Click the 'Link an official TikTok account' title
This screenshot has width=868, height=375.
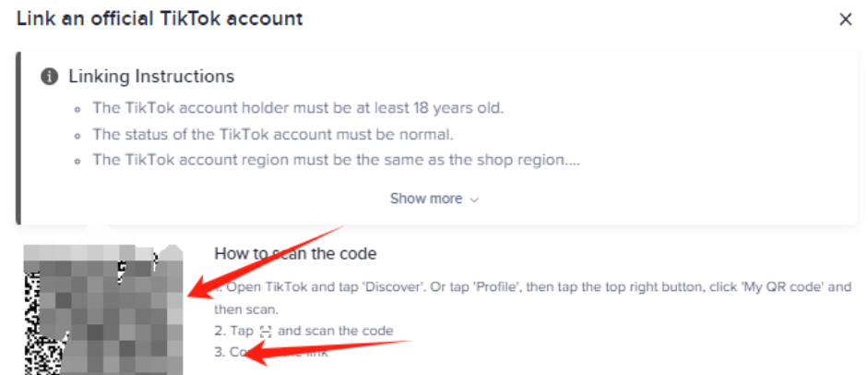pos(160,18)
